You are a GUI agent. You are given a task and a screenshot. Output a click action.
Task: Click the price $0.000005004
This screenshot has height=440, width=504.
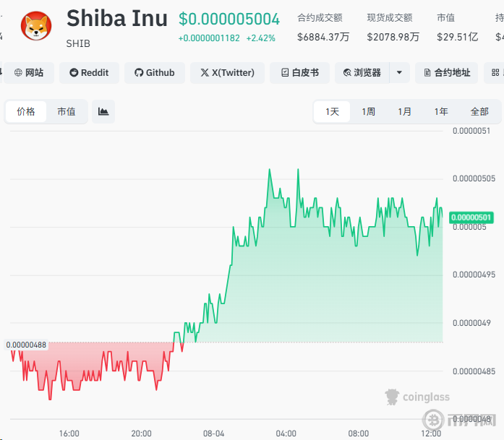(229, 19)
